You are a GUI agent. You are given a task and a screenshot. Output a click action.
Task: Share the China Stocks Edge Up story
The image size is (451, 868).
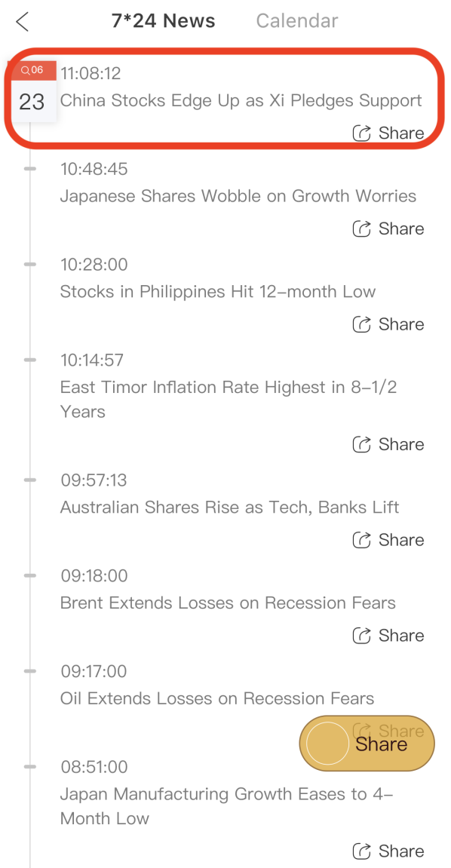tap(388, 133)
